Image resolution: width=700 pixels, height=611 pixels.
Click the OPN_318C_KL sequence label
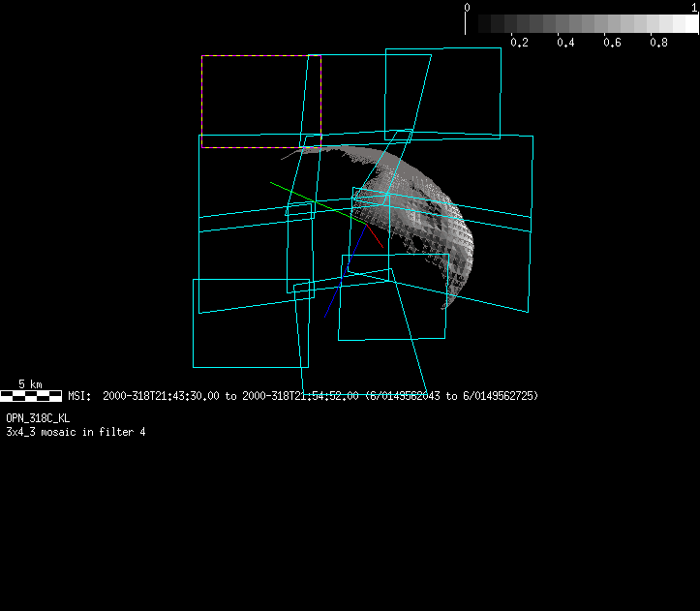[38, 417]
